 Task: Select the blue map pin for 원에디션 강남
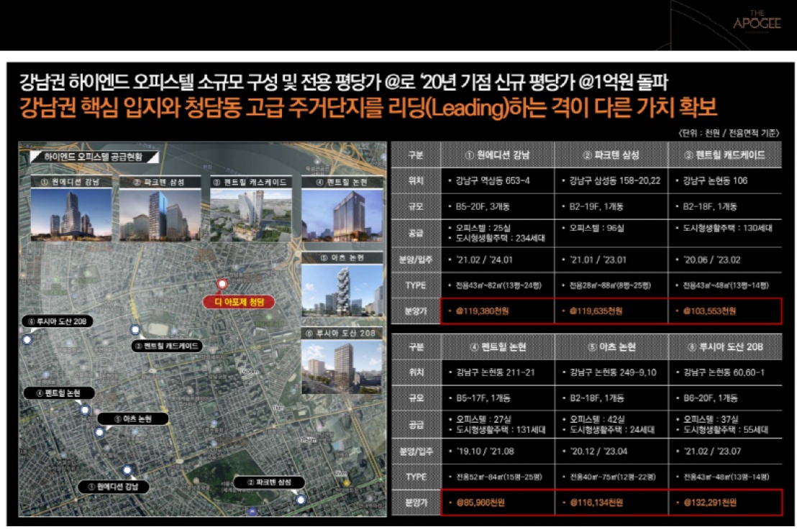pos(127,470)
